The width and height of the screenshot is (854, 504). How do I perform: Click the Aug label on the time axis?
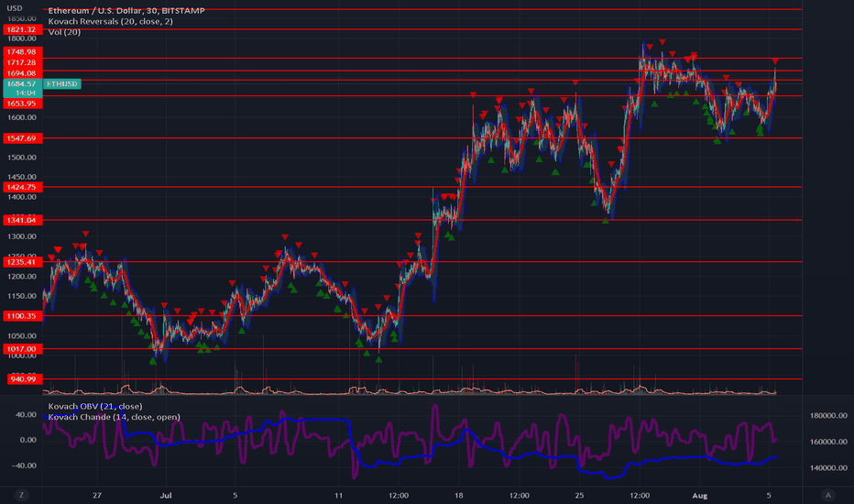(699, 495)
